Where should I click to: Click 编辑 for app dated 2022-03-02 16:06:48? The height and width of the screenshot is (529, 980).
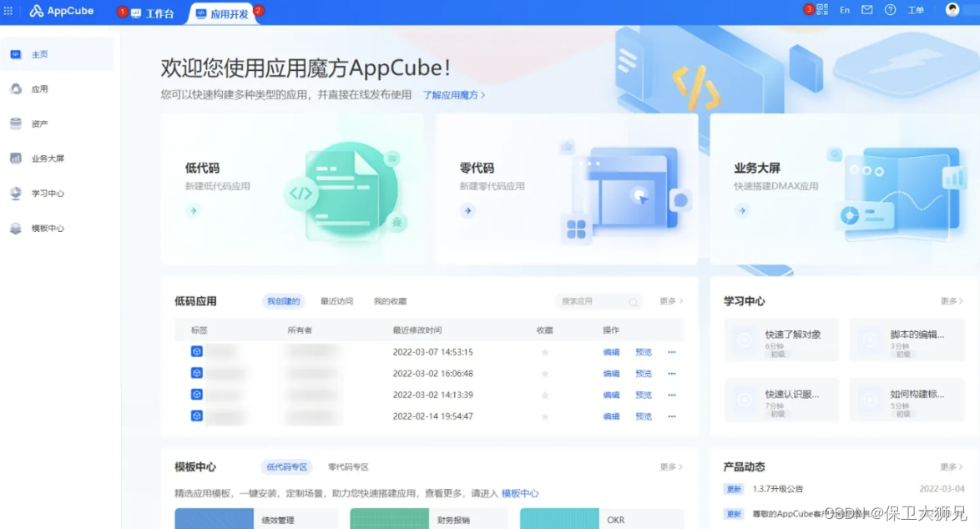pyautogui.click(x=611, y=374)
